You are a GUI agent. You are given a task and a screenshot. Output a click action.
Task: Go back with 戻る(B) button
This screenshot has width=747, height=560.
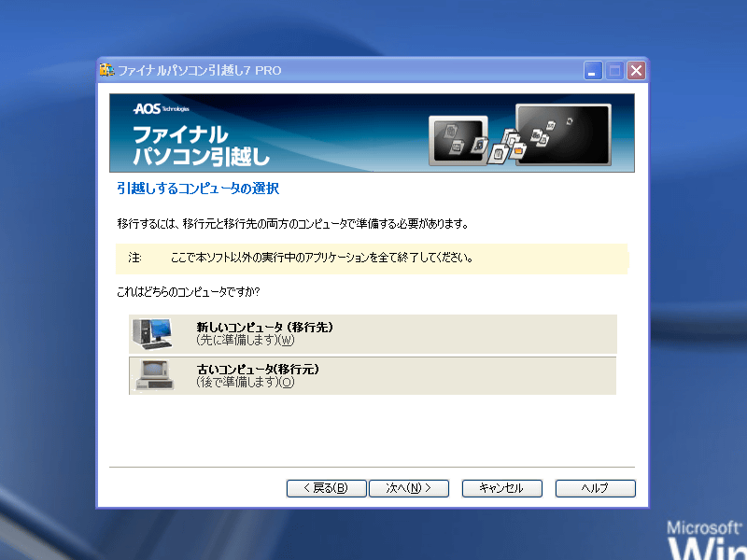(x=326, y=488)
